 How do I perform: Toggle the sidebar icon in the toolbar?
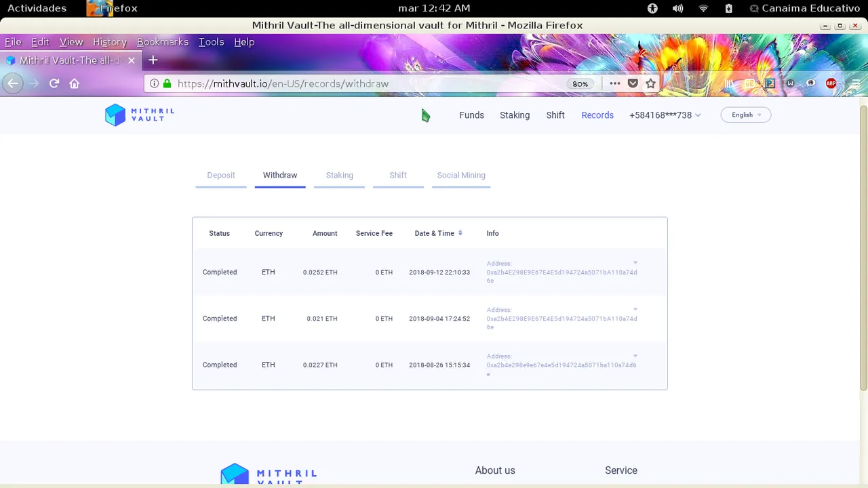749,83
